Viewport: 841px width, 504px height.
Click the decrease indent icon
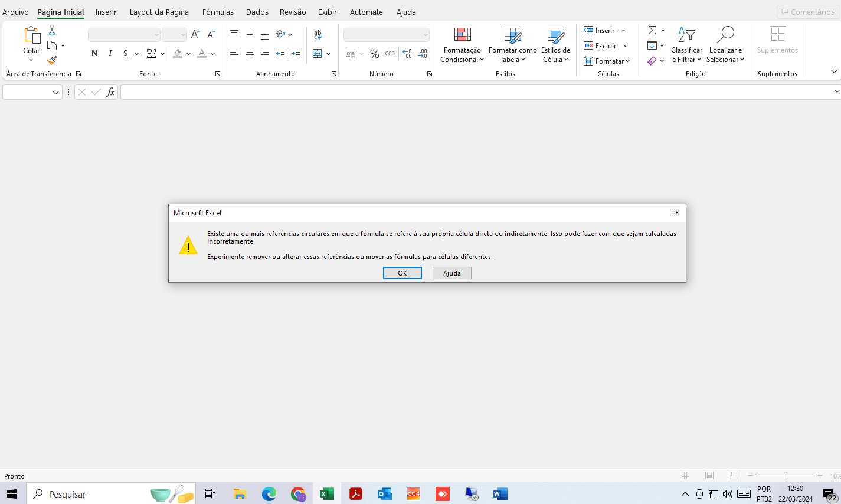coord(280,54)
